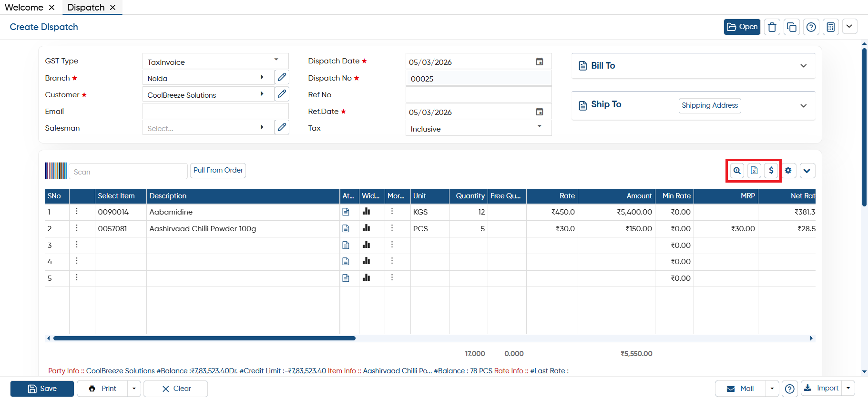The image size is (868, 400).
Task: Click the Excel export icon above grid
Action: (x=754, y=171)
